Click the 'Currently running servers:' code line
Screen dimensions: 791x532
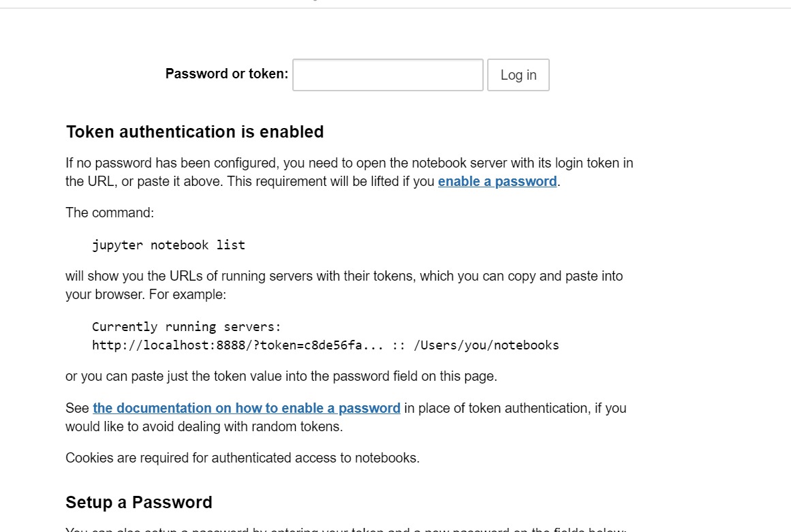coord(186,327)
